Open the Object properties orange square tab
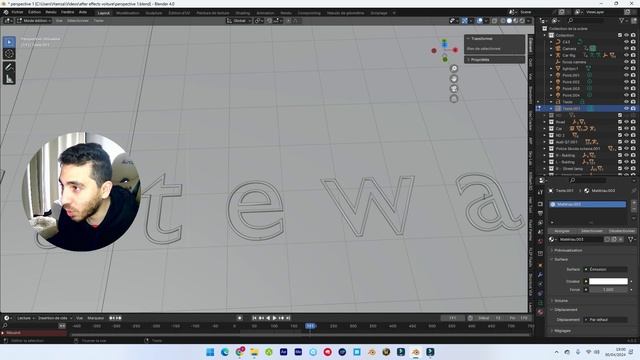Image resolution: width=640 pixels, height=360 pixels. tap(540, 265)
